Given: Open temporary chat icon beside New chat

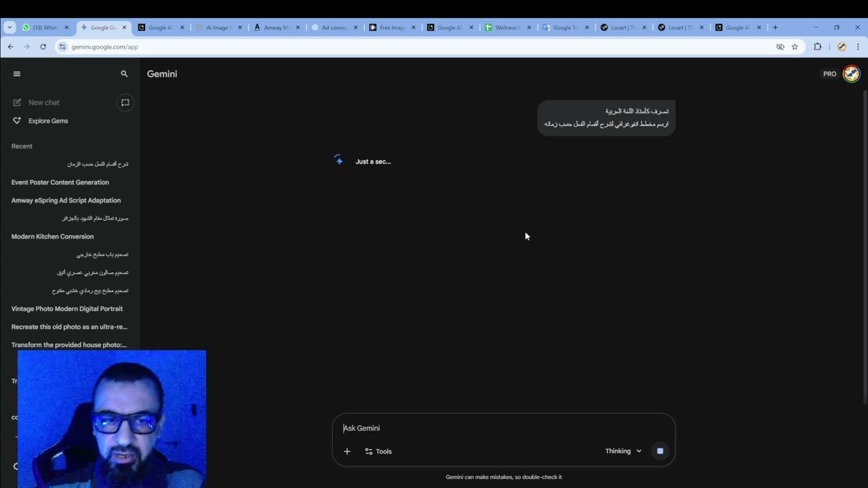Looking at the screenshot, I should 125,102.
